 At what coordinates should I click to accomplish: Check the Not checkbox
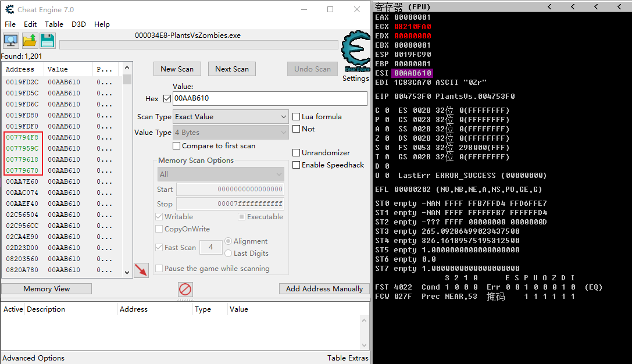[x=297, y=129]
